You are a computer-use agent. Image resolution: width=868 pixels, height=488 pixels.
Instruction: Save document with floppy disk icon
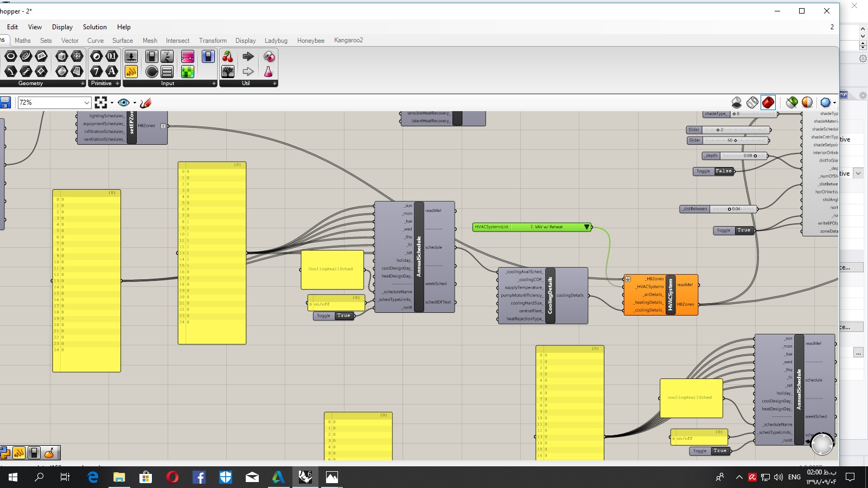coord(5,102)
